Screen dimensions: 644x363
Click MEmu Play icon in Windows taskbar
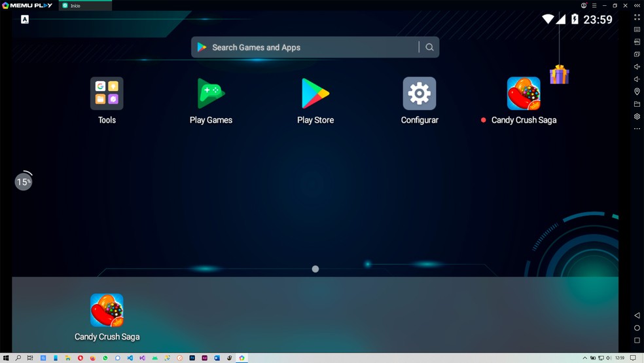point(242,358)
